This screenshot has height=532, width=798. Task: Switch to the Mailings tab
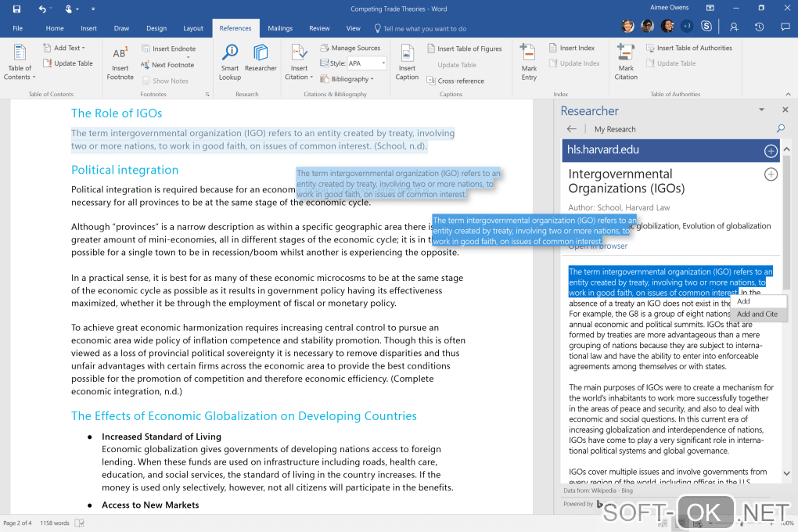(280, 28)
